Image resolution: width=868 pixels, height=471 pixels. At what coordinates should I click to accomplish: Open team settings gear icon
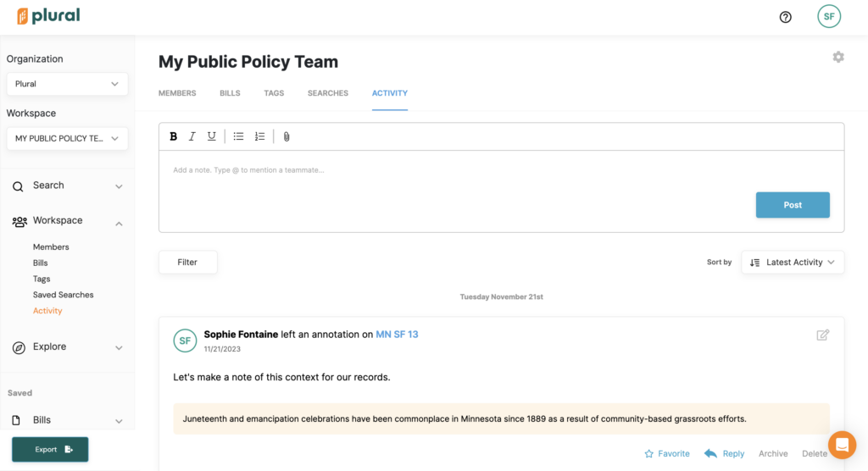(838, 57)
